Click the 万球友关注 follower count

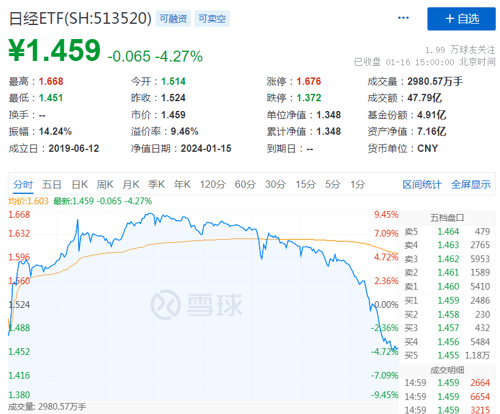click(x=460, y=50)
